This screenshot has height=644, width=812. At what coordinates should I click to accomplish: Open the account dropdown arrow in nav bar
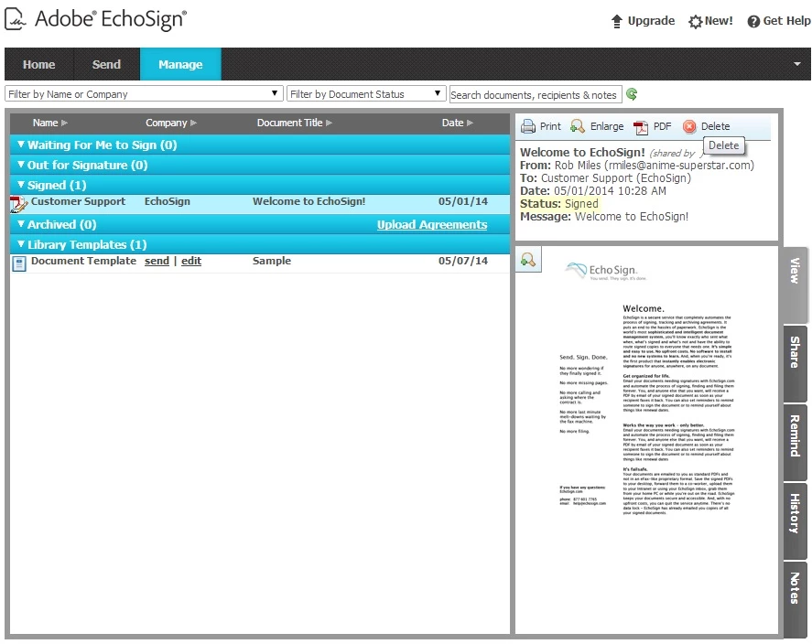(x=797, y=64)
